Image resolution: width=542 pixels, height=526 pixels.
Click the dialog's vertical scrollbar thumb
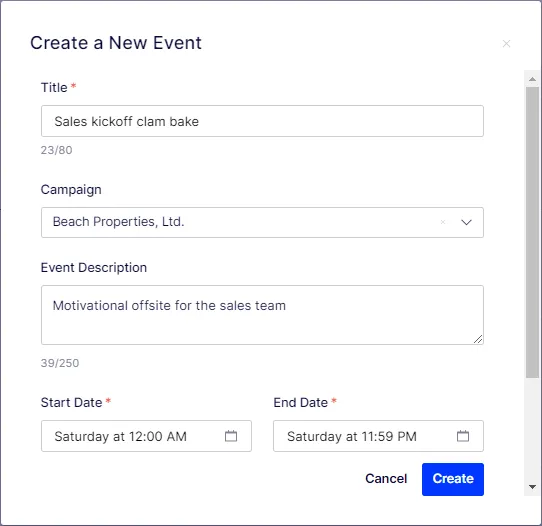pos(532,233)
